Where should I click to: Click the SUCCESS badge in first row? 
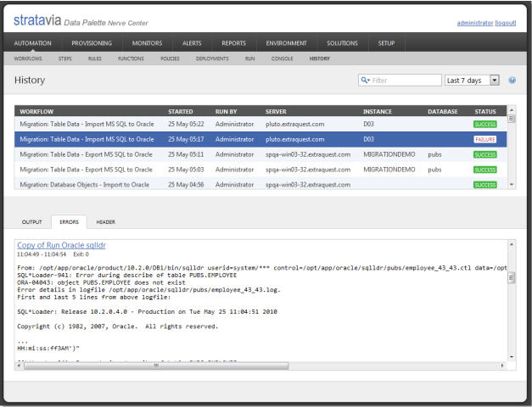[x=485, y=124]
